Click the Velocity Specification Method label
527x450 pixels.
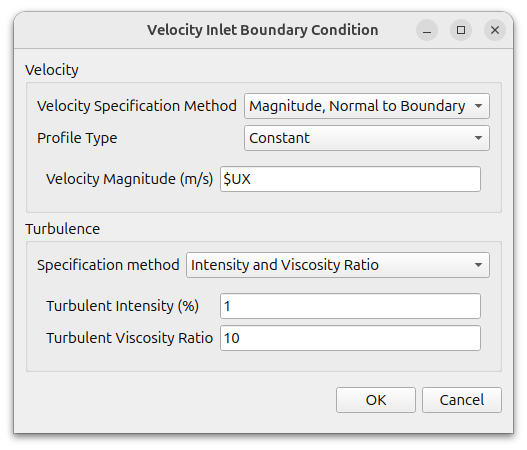point(137,106)
